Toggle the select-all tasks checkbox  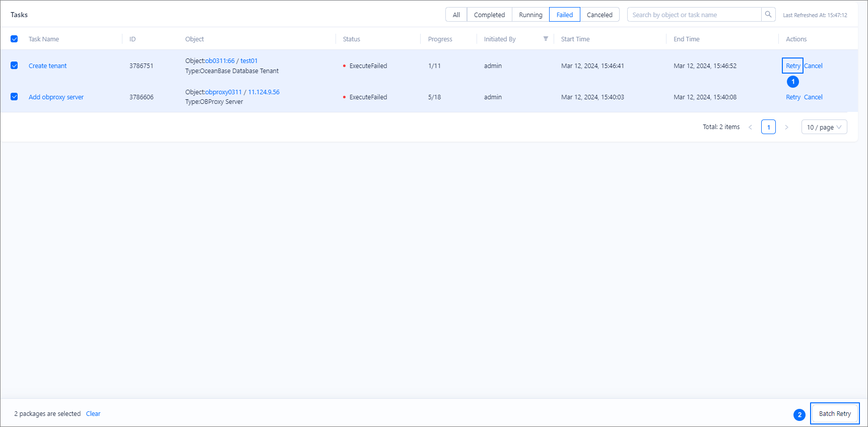click(x=14, y=39)
